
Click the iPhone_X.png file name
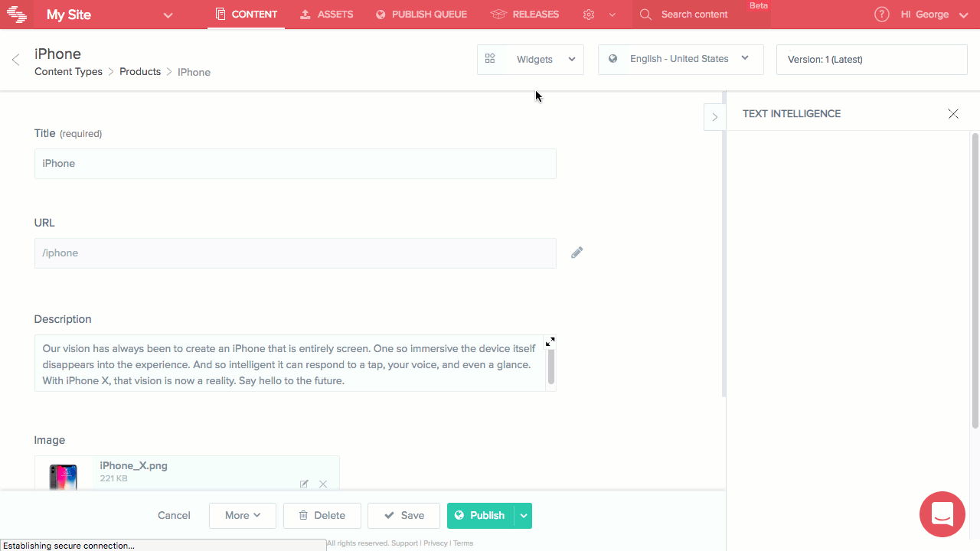click(x=134, y=465)
